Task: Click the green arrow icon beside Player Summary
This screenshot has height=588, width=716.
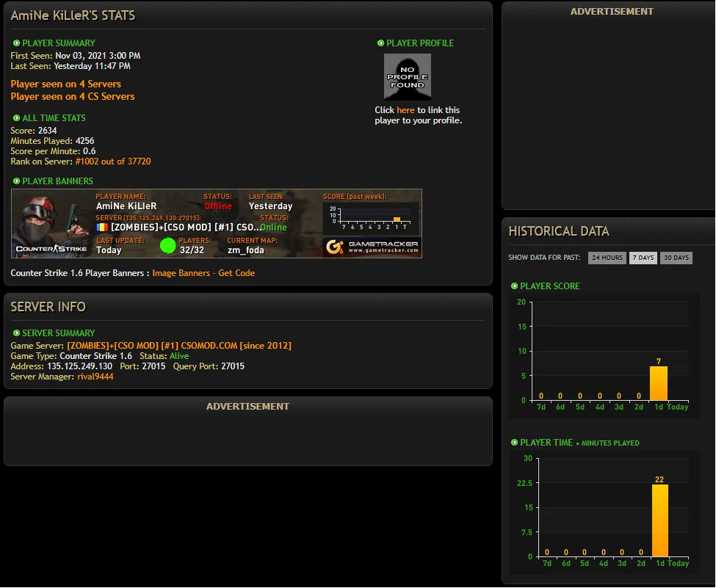Action: (x=16, y=43)
